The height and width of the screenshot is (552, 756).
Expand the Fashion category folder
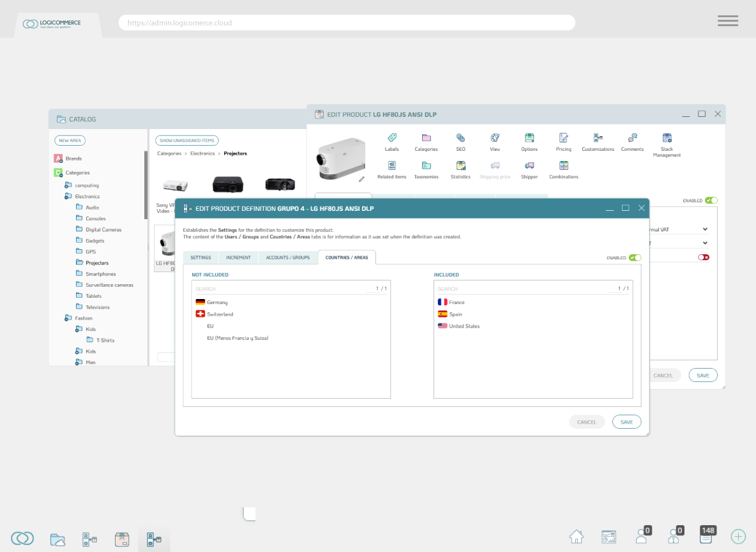coord(68,318)
